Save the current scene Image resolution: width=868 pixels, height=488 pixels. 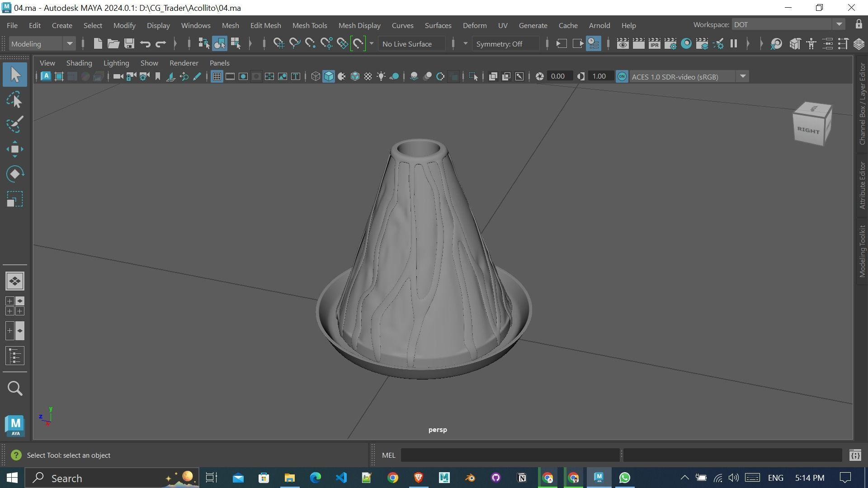129,44
